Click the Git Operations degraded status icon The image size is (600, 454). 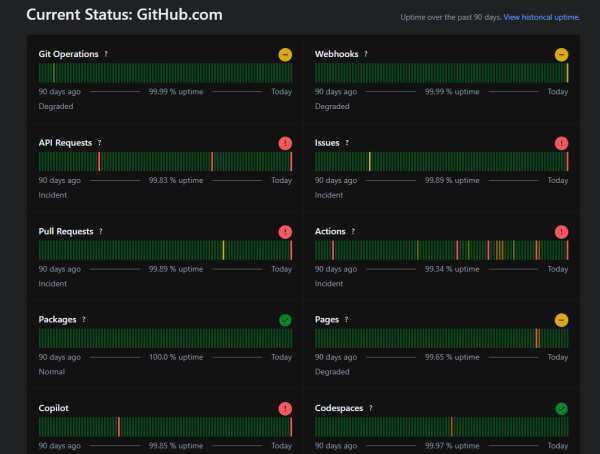(285, 55)
